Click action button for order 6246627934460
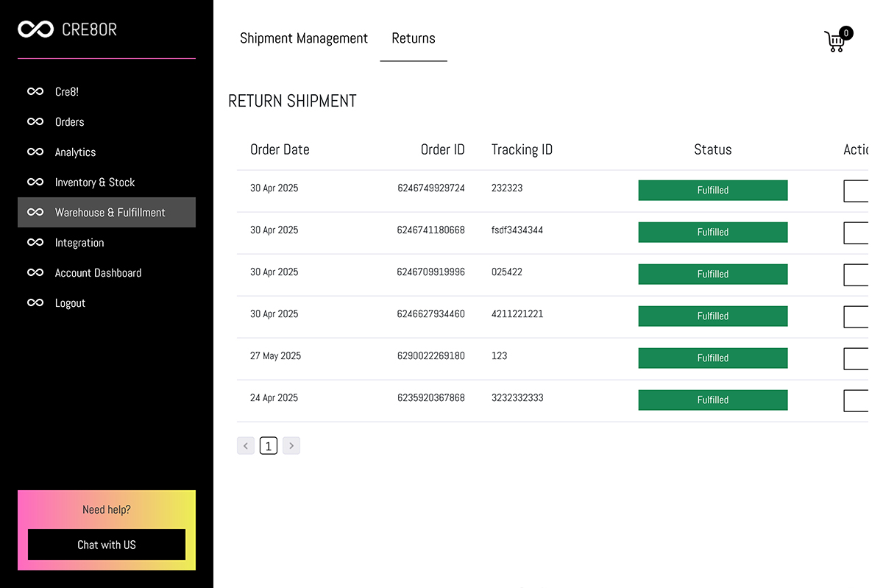 tap(856, 317)
